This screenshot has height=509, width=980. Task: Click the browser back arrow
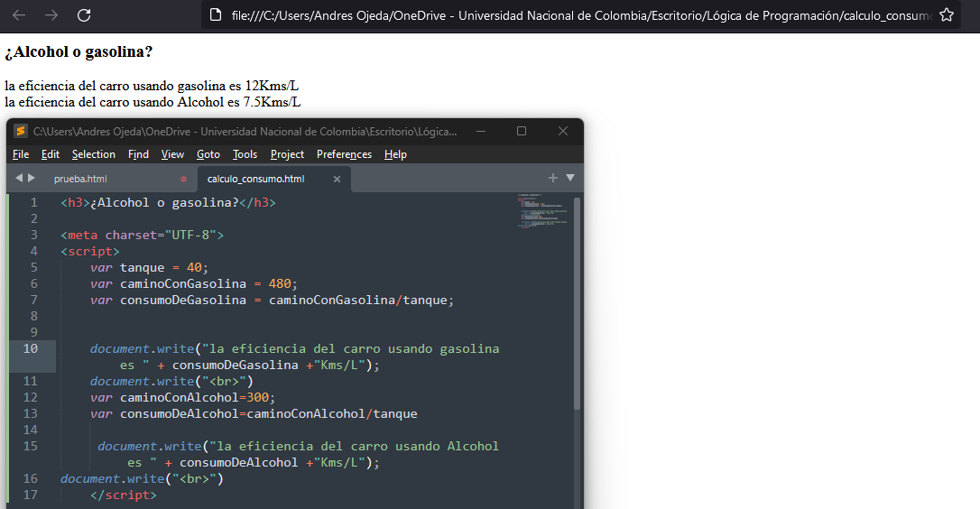pyautogui.click(x=19, y=15)
